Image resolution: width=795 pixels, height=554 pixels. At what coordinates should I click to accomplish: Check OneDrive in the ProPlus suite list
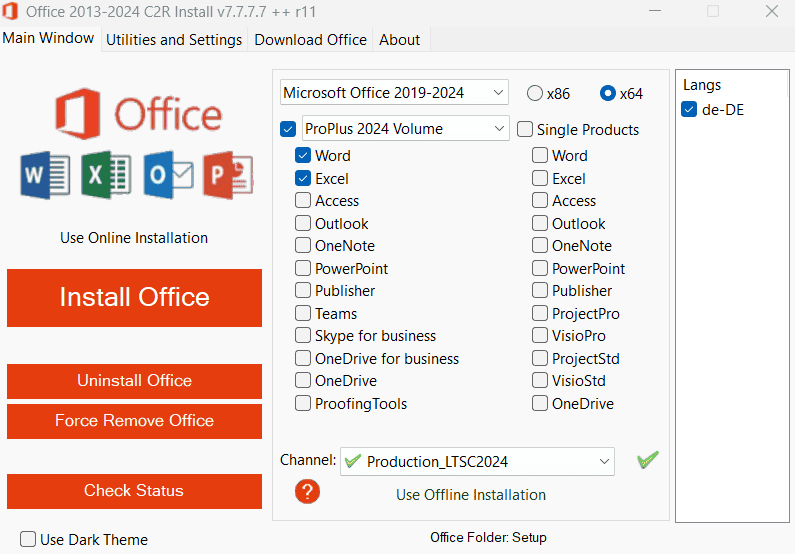click(303, 380)
